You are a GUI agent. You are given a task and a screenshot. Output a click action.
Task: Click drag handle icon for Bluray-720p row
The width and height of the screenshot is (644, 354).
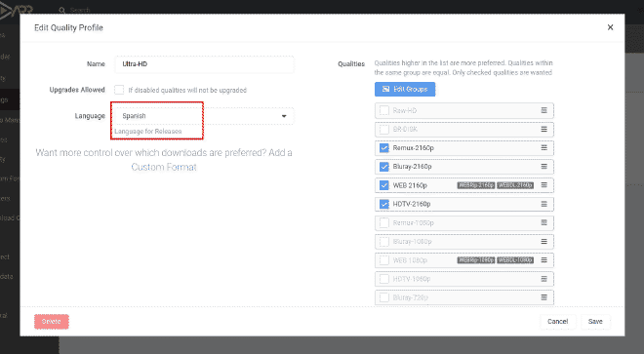tap(543, 297)
